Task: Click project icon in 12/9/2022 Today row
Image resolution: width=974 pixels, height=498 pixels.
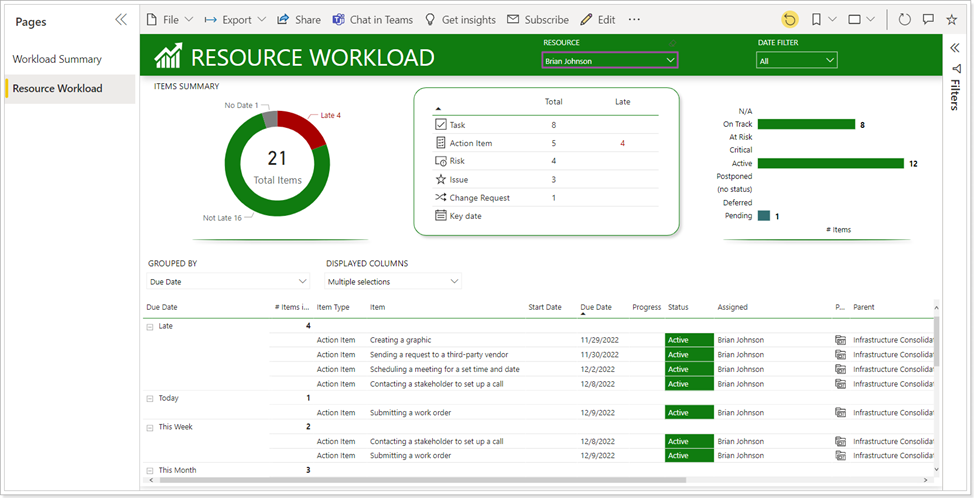Action: (x=840, y=412)
